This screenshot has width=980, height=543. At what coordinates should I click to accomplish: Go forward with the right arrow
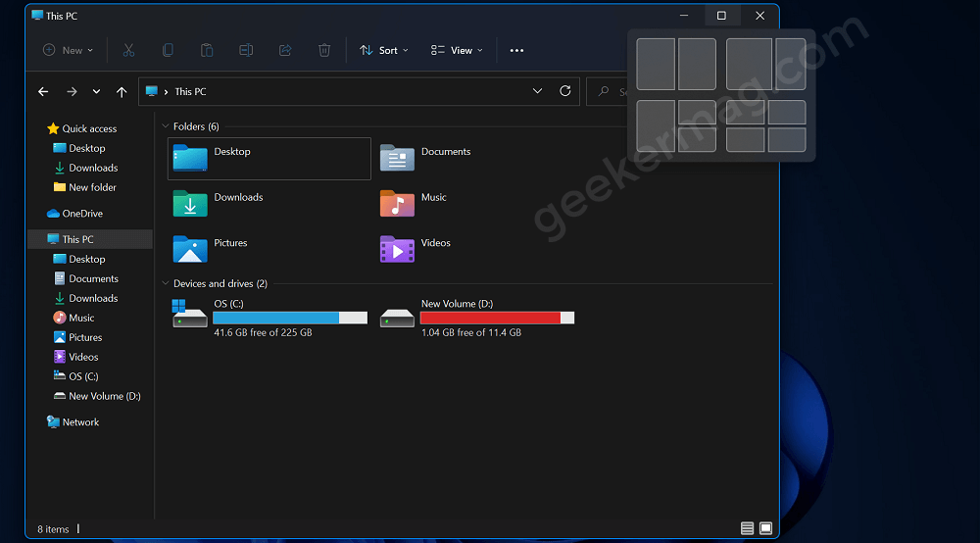72,92
